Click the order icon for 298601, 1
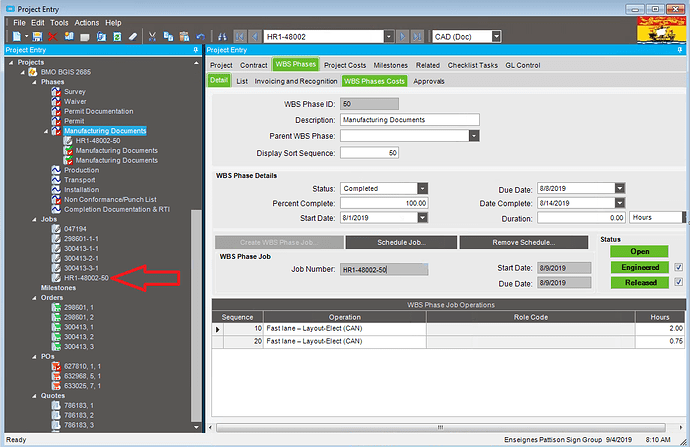 click(56, 307)
